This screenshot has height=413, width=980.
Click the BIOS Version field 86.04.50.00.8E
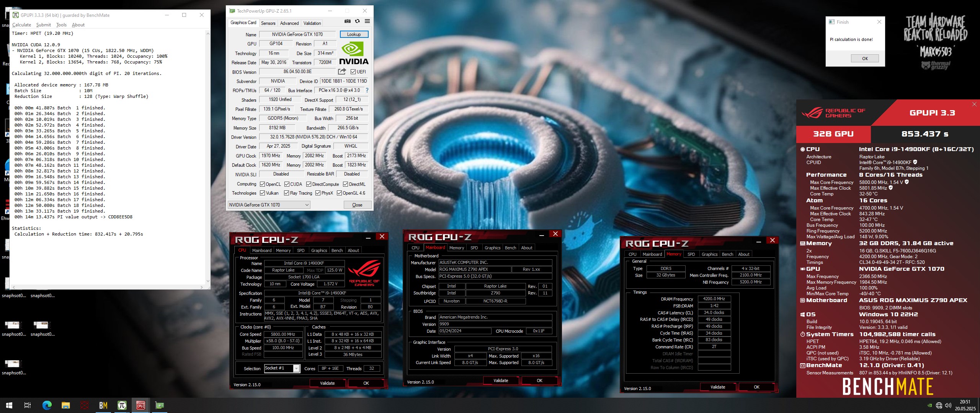(297, 72)
